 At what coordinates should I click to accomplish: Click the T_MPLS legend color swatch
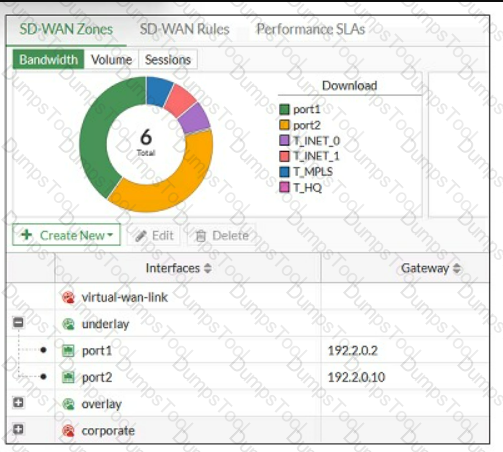(284, 171)
